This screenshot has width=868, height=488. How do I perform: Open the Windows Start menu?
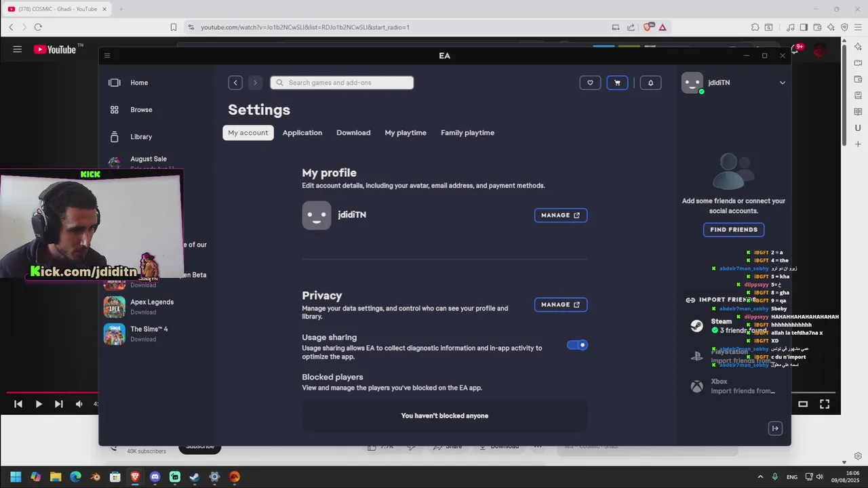16,477
